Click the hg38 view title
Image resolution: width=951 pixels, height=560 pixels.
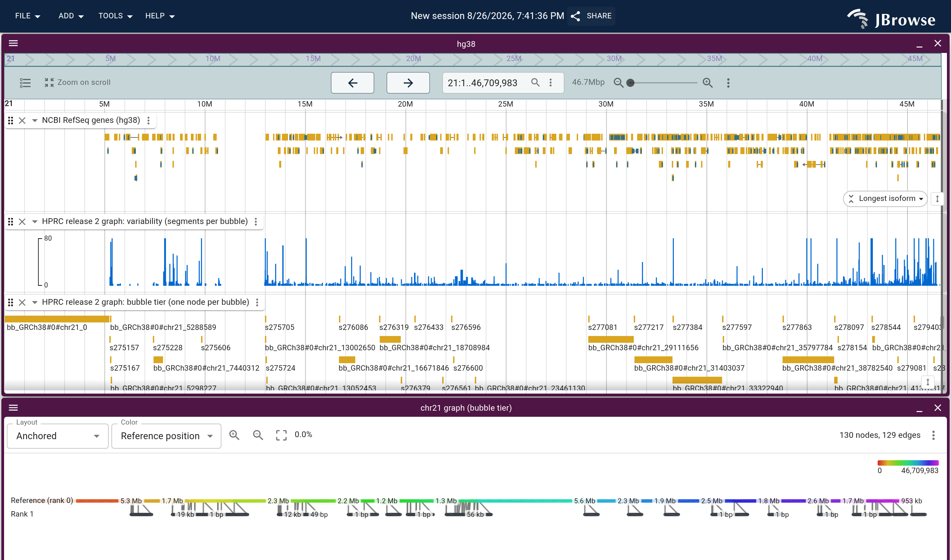point(466,44)
